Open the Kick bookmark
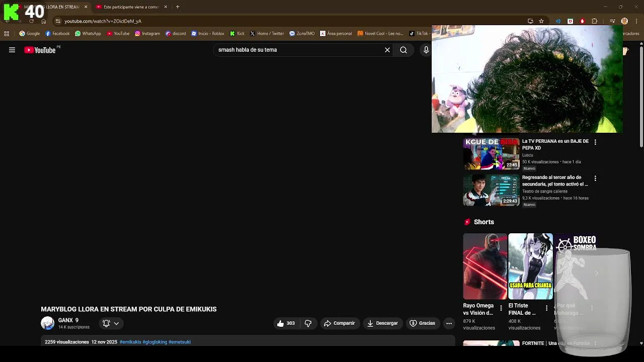This screenshot has width=644, height=362. point(237,34)
